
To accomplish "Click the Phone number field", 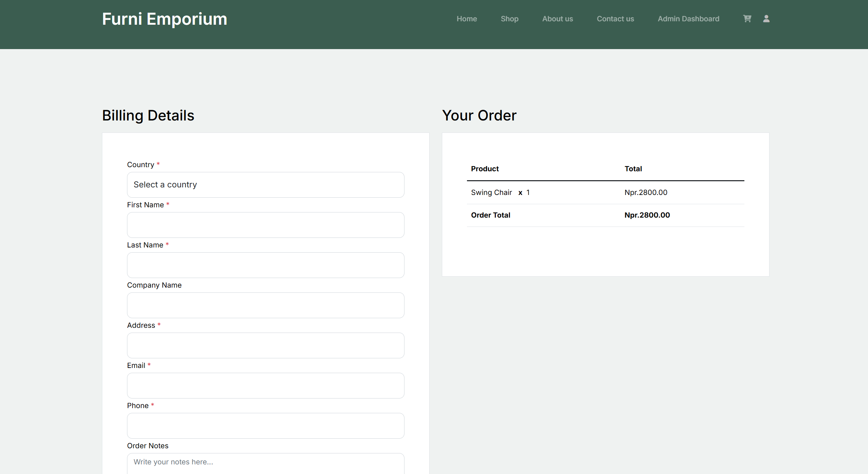I will pos(265,426).
